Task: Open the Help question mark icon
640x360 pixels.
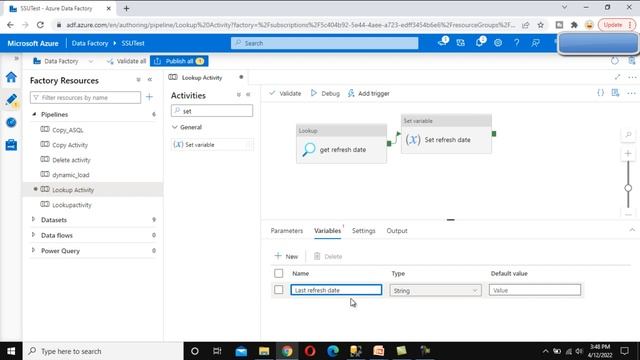Action: coord(516,42)
